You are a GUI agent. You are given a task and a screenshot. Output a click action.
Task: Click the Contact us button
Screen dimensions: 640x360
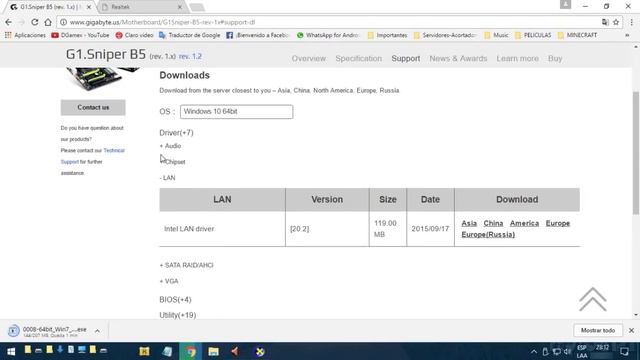(x=93, y=107)
